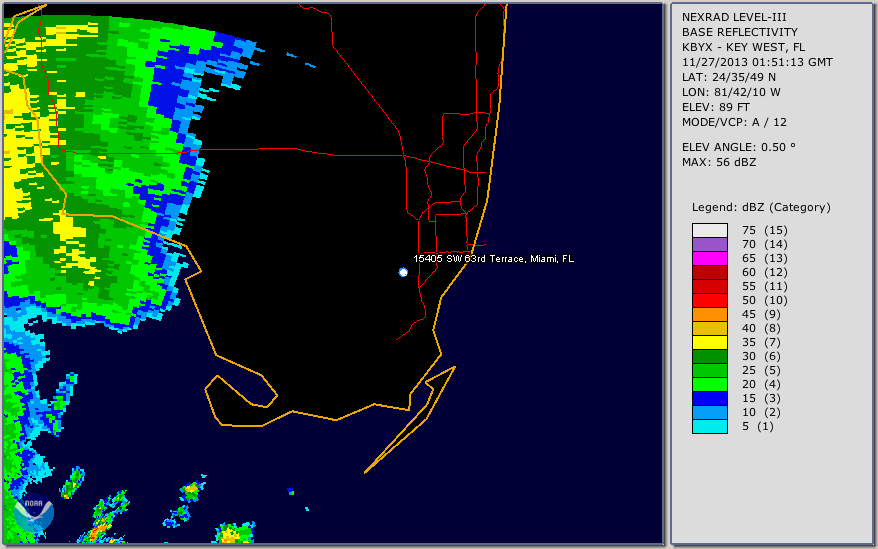Click the 75 dBZ white legend swatch
The height and width of the screenshot is (549, 878).
709,230
